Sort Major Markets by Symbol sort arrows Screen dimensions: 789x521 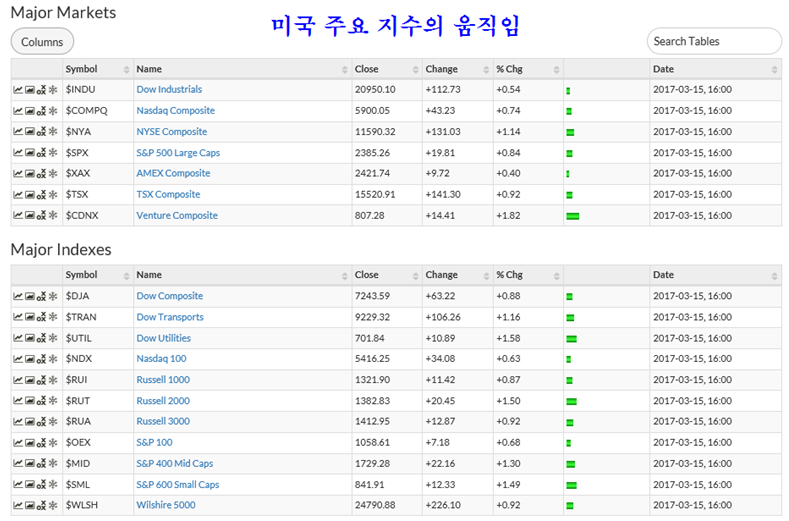coord(126,70)
